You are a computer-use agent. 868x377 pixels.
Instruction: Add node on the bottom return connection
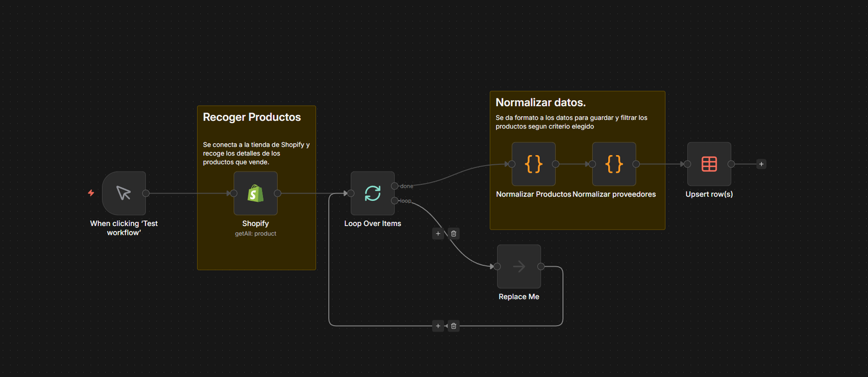(438, 326)
